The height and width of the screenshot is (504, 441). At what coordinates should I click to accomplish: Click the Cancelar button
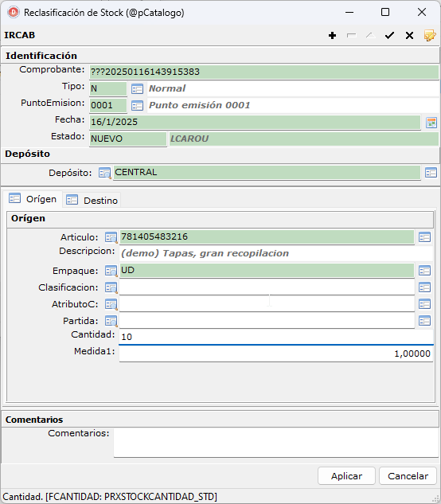pyautogui.click(x=408, y=475)
